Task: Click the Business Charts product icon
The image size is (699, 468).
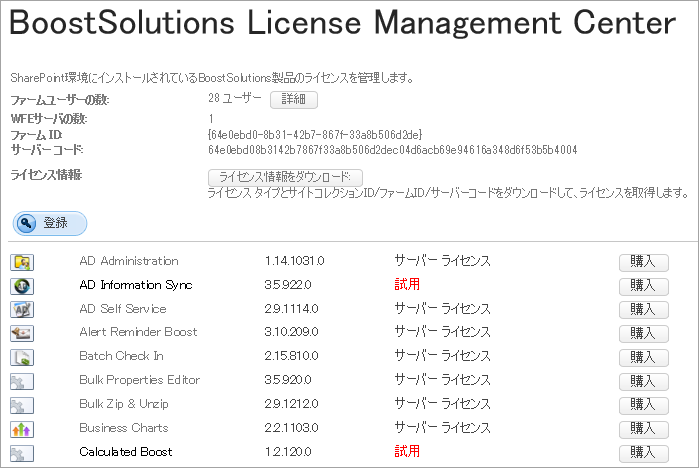Action: [x=22, y=430]
